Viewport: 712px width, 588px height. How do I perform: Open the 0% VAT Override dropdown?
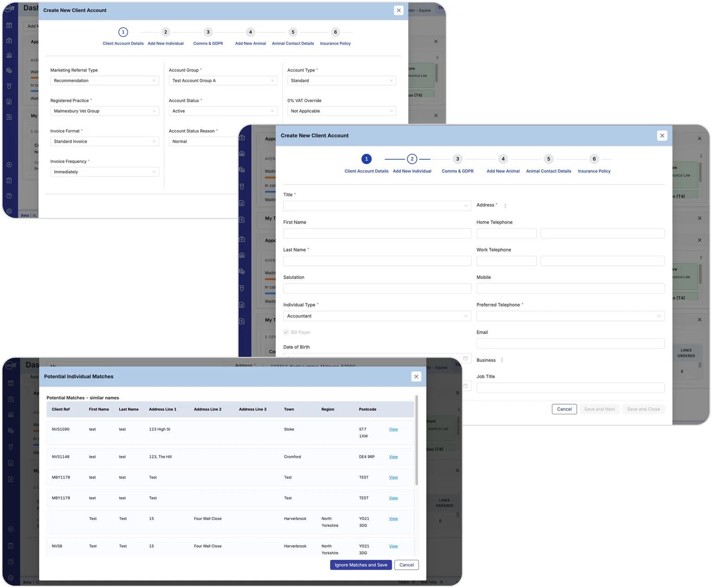[x=342, y=111]
